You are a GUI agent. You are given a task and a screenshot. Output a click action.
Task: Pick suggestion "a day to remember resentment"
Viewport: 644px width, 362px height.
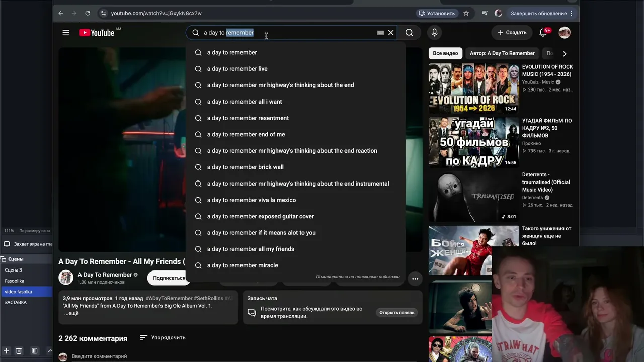coord(295,118)
